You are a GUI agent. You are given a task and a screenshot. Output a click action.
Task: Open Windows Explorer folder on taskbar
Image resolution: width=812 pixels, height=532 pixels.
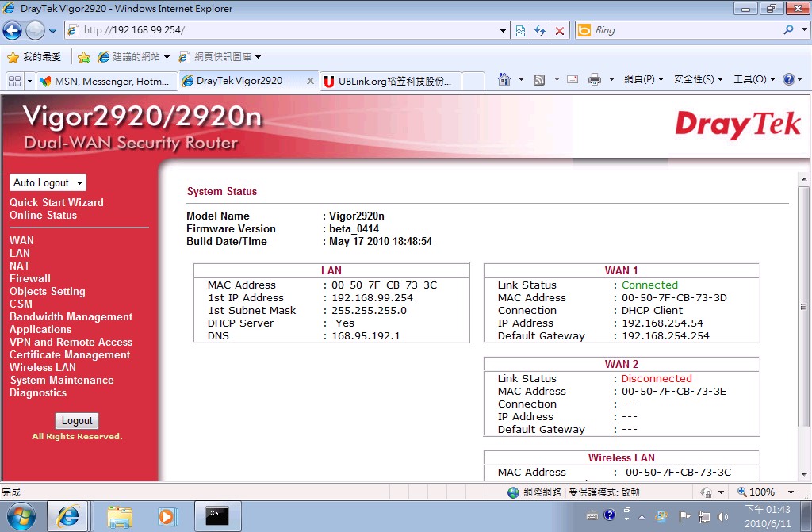[120, 516]
